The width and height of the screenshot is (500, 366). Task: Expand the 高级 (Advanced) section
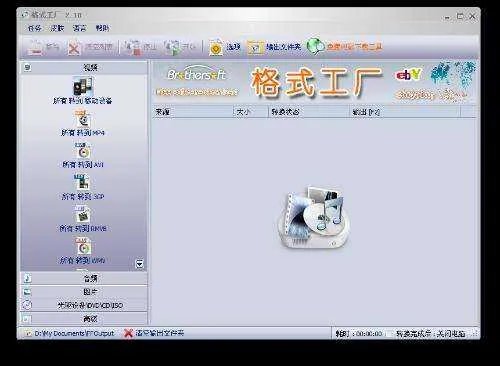pos(84,319)
